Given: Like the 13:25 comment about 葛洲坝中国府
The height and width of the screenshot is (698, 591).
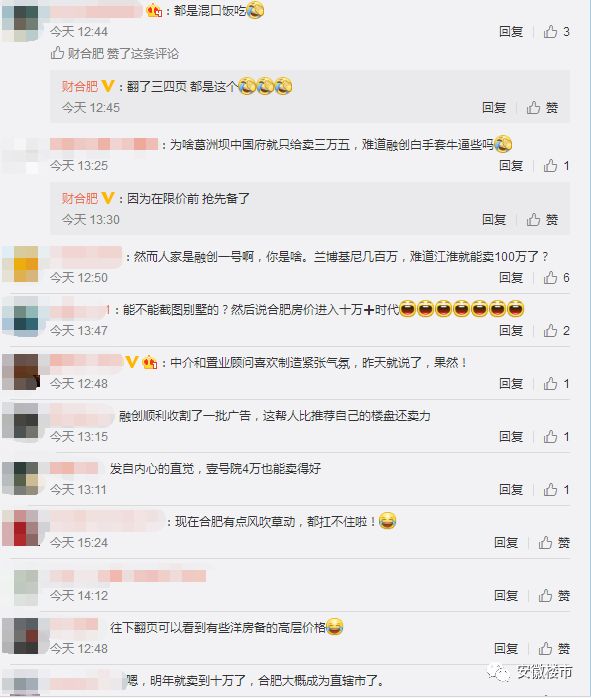Looking at the screenshot, I should pyautogui.click(x=556, y=166).
